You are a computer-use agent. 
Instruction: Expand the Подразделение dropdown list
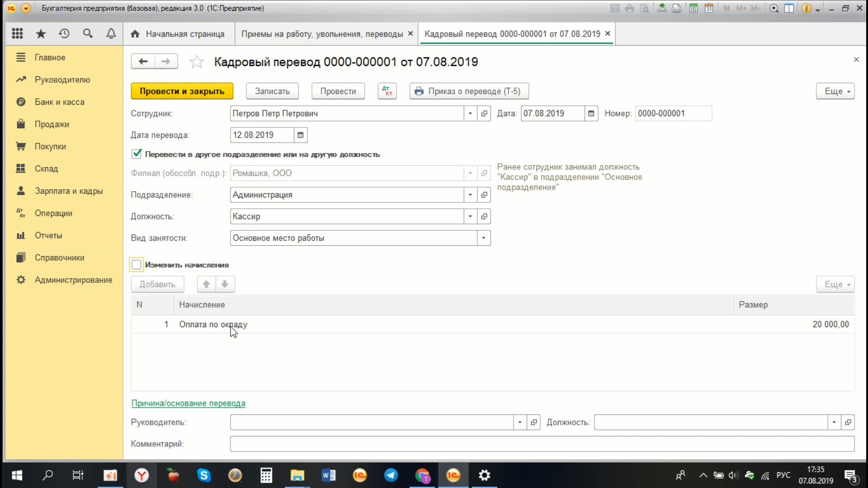[470, 195]
